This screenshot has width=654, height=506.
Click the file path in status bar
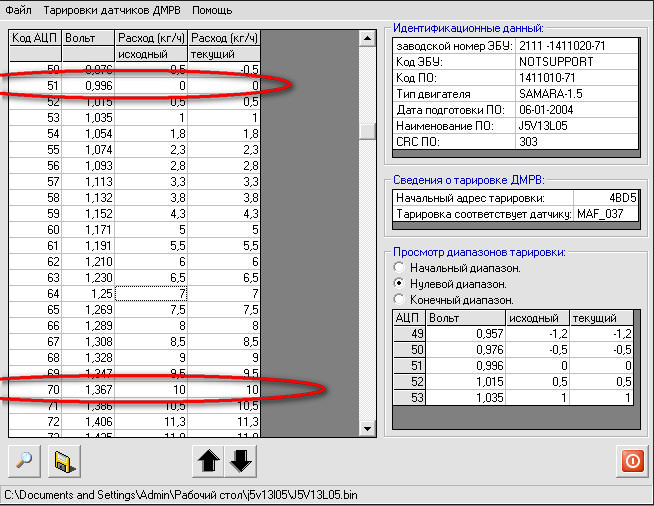click(x=181, y=495)
